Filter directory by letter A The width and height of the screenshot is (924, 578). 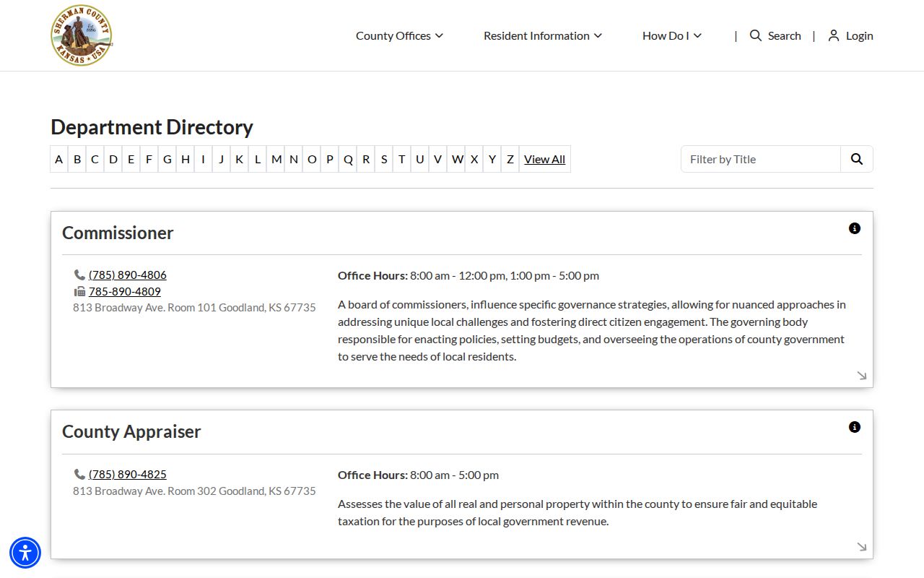[x=59, y=159]
